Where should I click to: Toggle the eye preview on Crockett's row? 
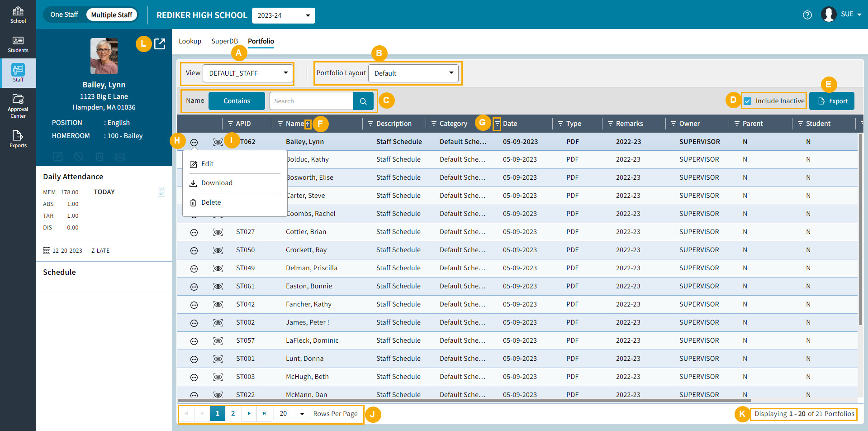[x=218, y=250]
